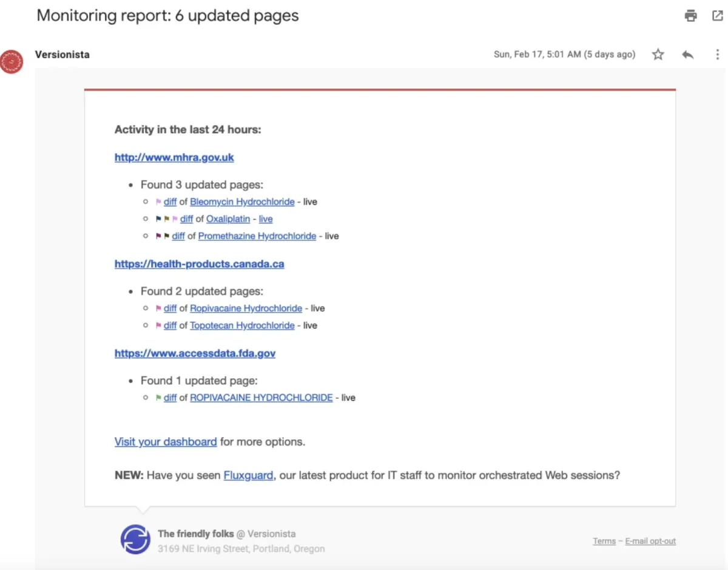Open the live link for Oxaliplatin
The height and width of the screenshot is (570, 728).
tap(266, 219)
